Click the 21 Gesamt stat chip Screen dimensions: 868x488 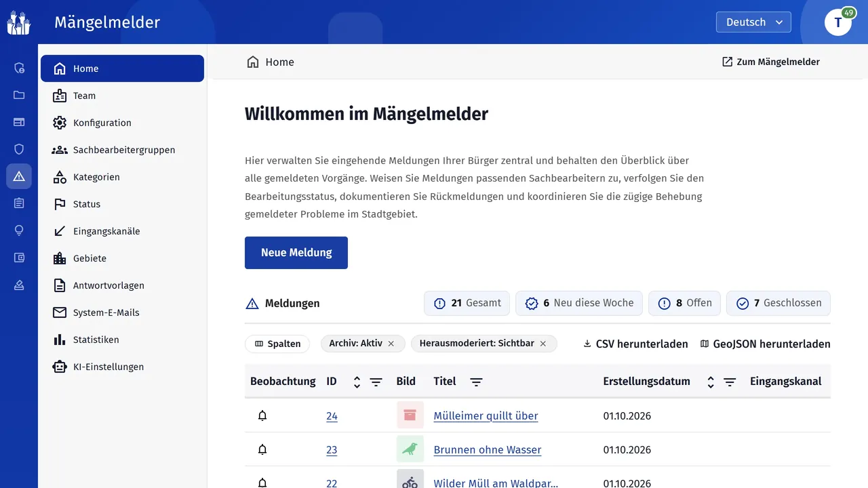pyautogui.click(x=467, y=303)
